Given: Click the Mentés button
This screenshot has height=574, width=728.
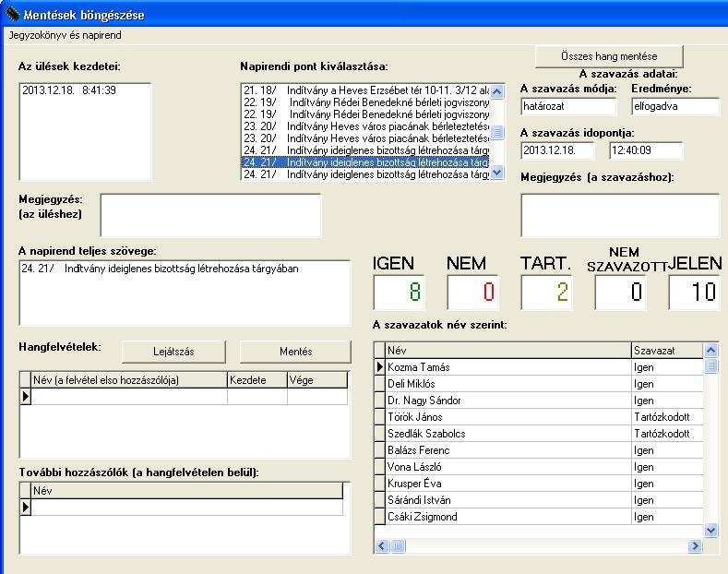Looking at the screenshot, I should (296, 352).
